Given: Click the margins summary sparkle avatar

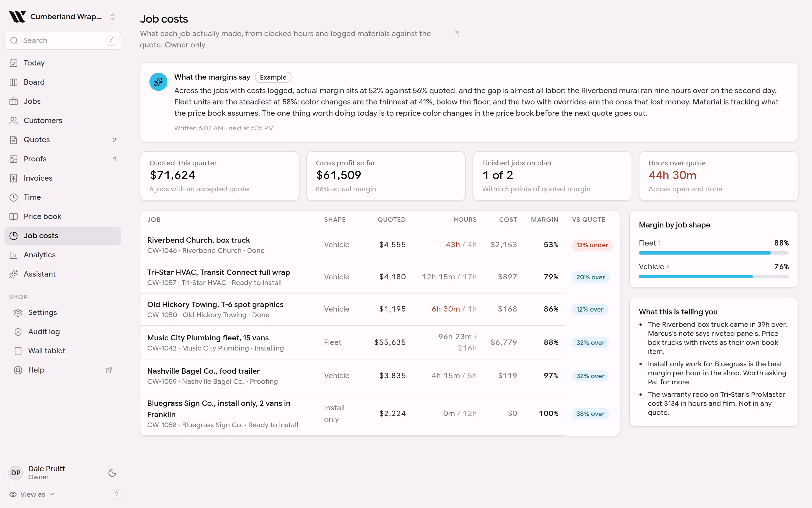Looking at the screenshot, I should click(158, 82).
